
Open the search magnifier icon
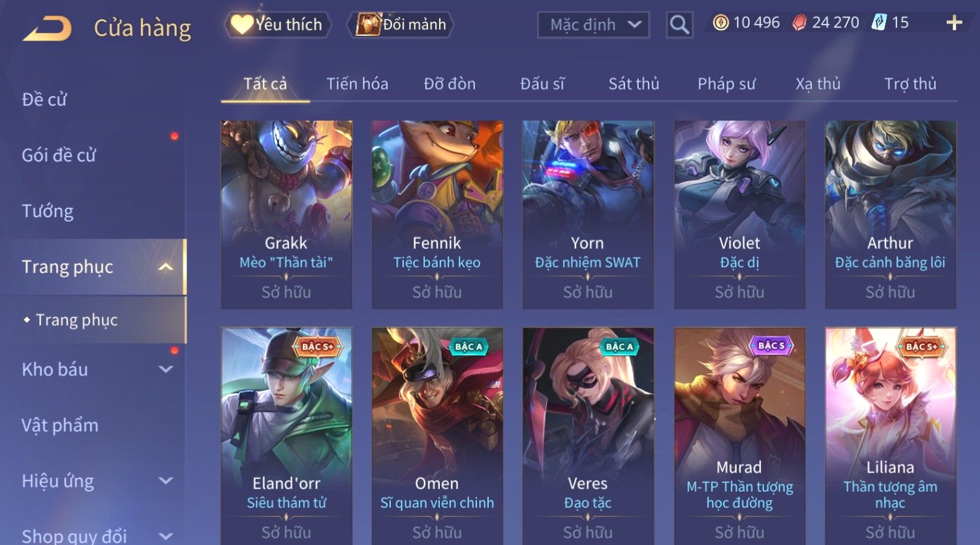pos(679,25)
